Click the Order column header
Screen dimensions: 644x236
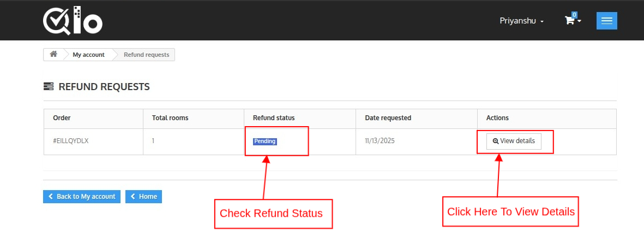(62, 118)
